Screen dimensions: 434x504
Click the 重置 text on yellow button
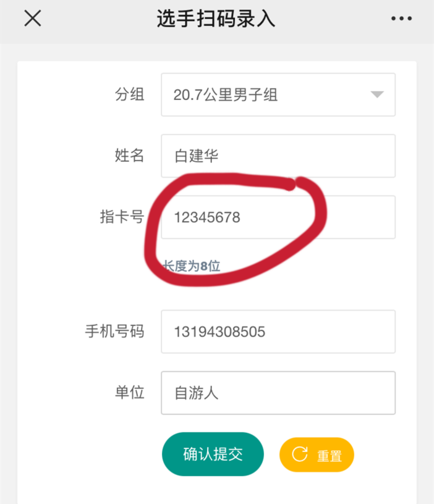point(330,456)
